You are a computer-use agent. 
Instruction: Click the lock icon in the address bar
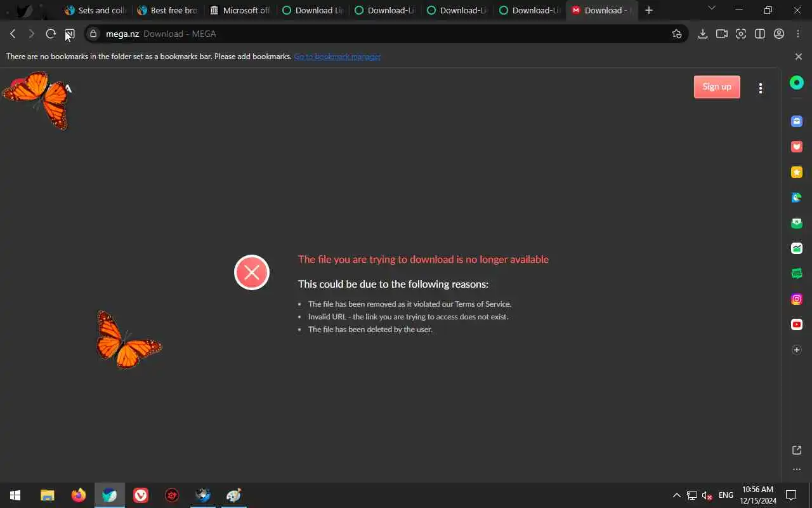[93, 34]
